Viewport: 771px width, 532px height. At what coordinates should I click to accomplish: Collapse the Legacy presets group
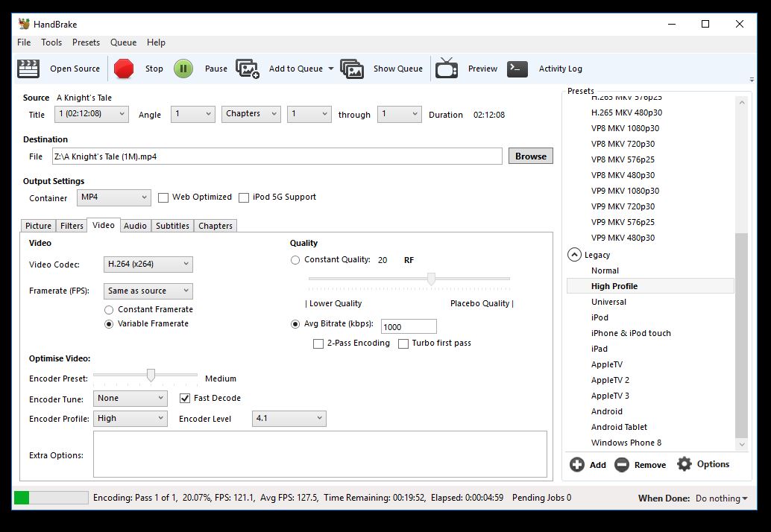(574, 255)
